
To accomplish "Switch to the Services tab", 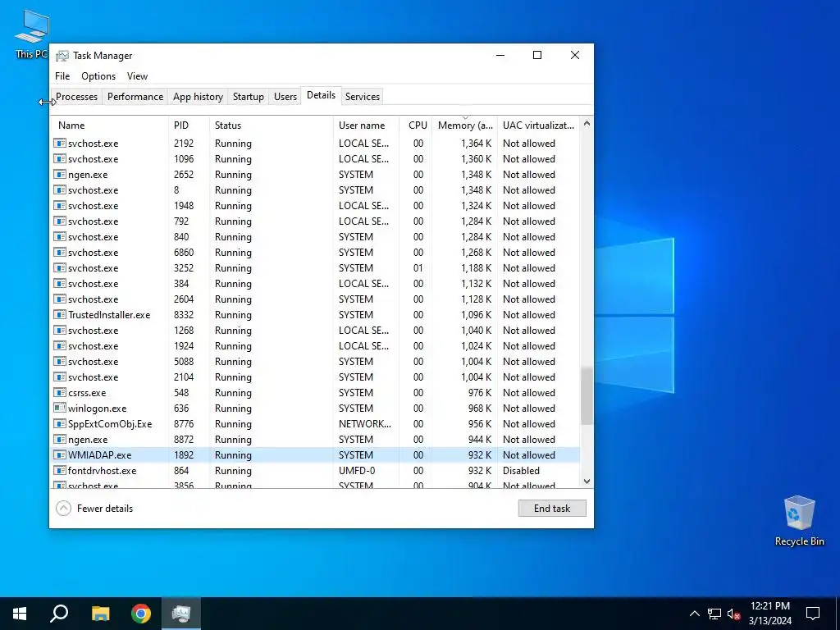I will point(362,97).
